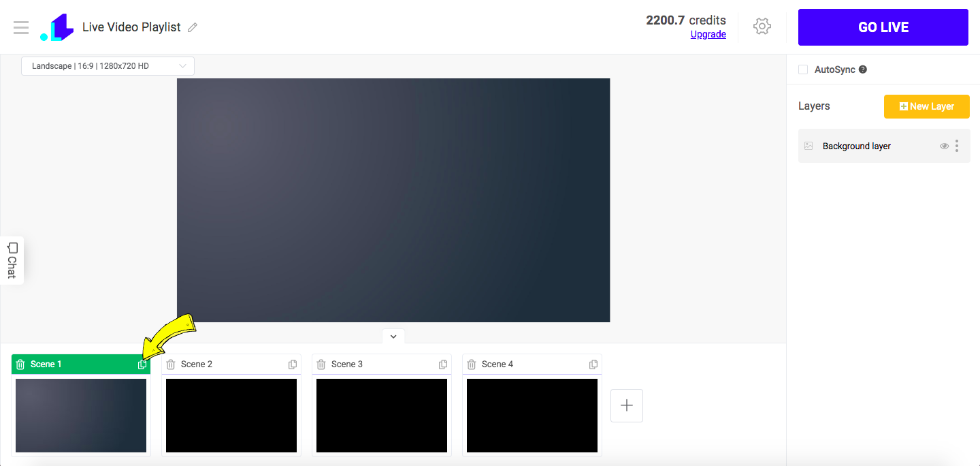The width and height of the screenshot is (980, 466).
Task: Select the Background layer row
Action: pyautogui.click(x=884, y=146)
